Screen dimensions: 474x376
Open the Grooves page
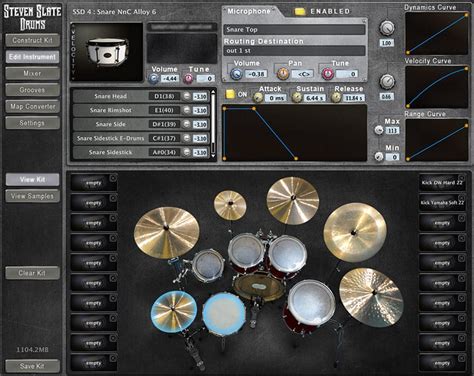coord(32,90)
